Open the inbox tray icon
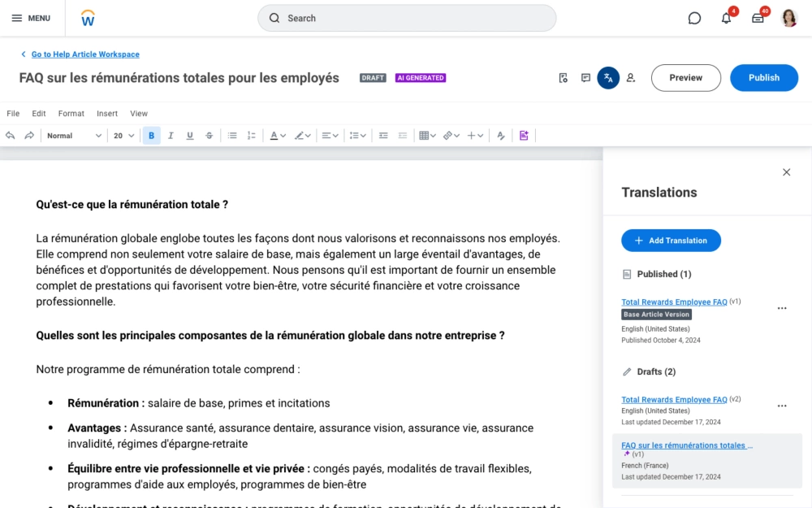Viewport: 812px width, 508px height. (758, 18)
